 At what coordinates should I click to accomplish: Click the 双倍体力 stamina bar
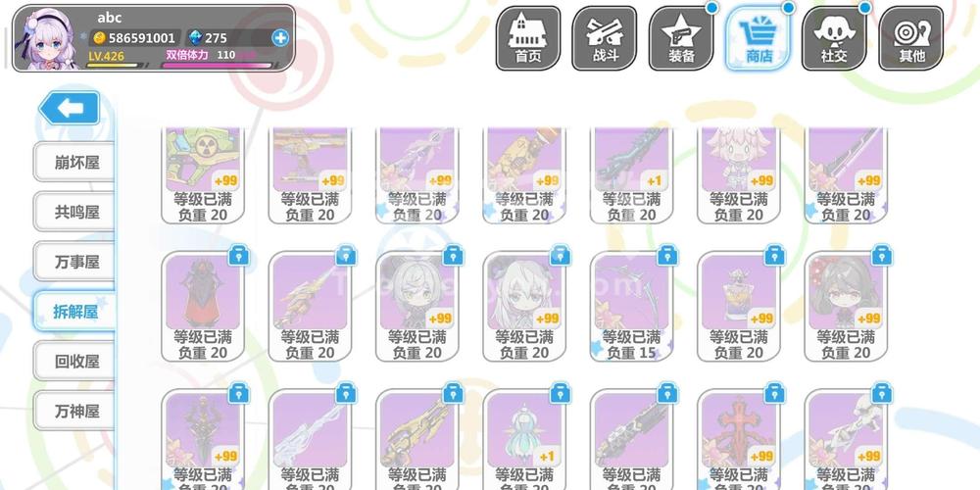[x=219, y=59]
